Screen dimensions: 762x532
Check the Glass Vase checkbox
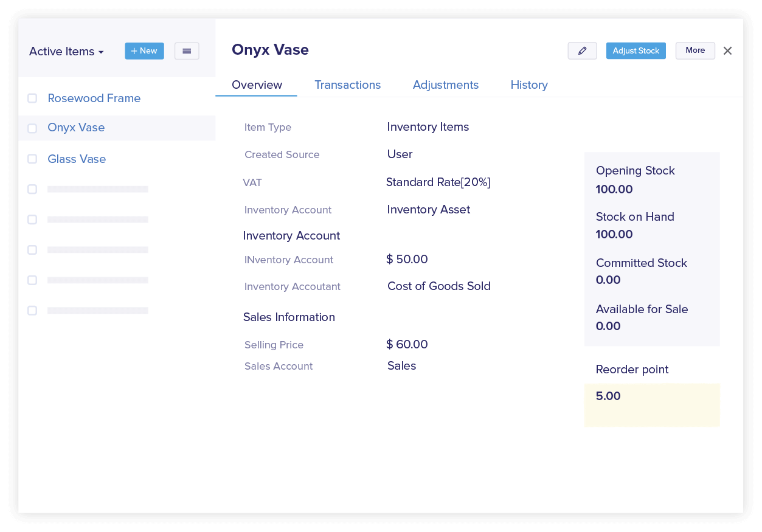pos(32,159)
